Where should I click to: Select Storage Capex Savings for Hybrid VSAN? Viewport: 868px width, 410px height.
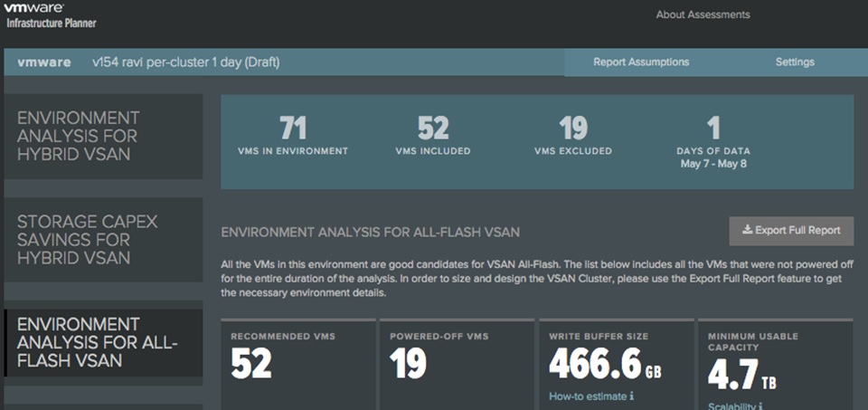pos(103,239)
